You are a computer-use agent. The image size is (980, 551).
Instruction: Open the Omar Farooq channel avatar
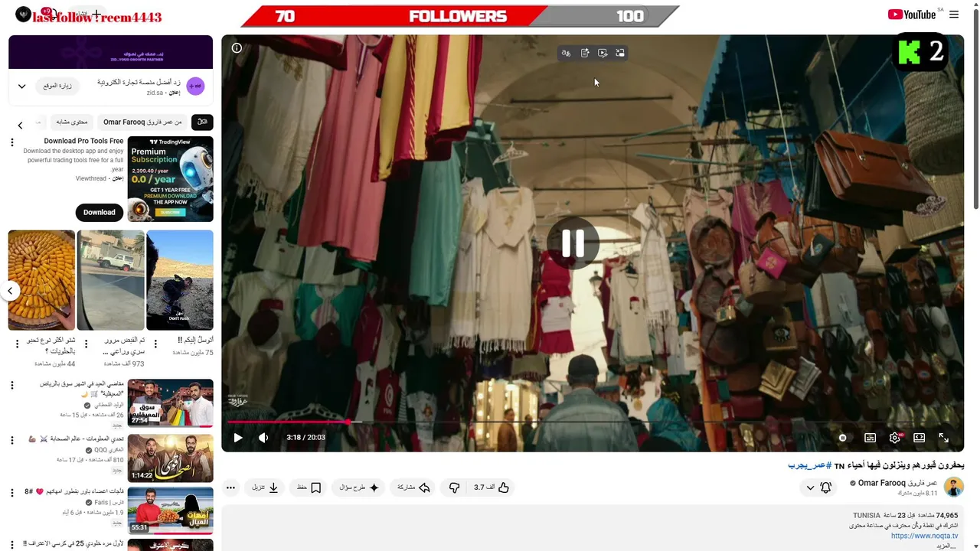[953, 487]
